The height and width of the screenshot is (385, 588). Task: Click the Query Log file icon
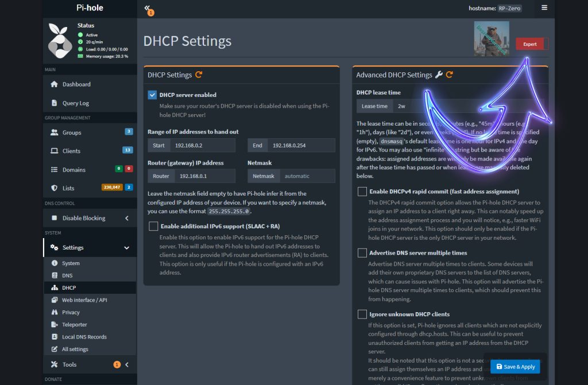pos(55,103)
